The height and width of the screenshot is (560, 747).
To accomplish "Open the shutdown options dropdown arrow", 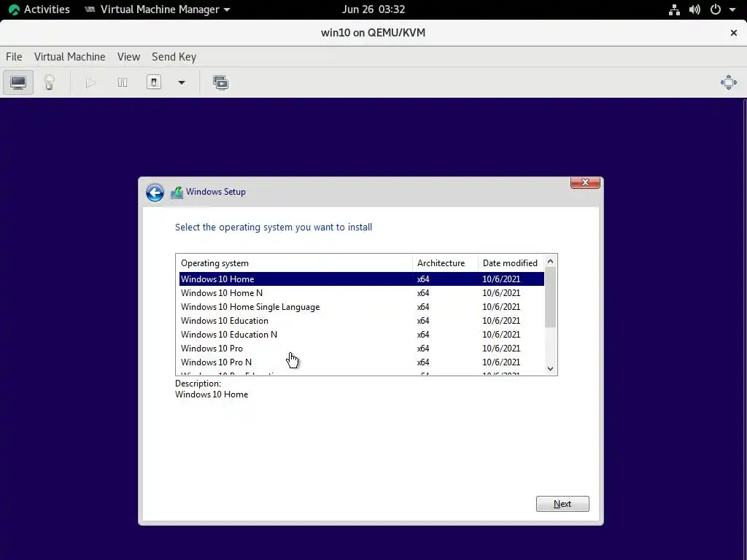I will pyautogui.click(x=181, y=82).
